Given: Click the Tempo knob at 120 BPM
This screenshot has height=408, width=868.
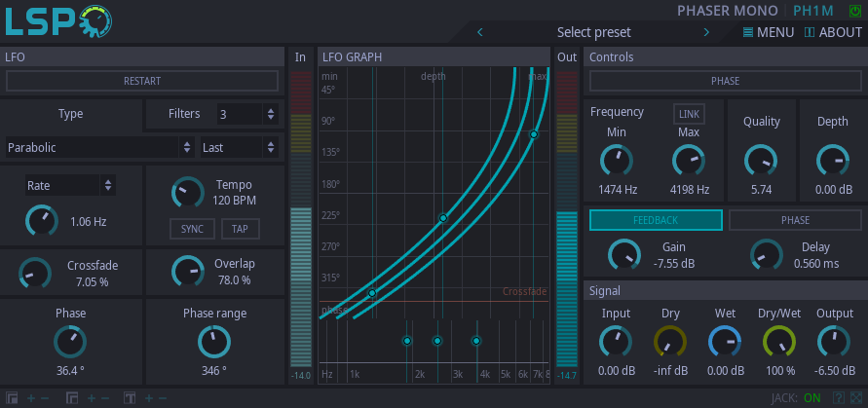Looking at the screenshot, I should tap(188, 192).
